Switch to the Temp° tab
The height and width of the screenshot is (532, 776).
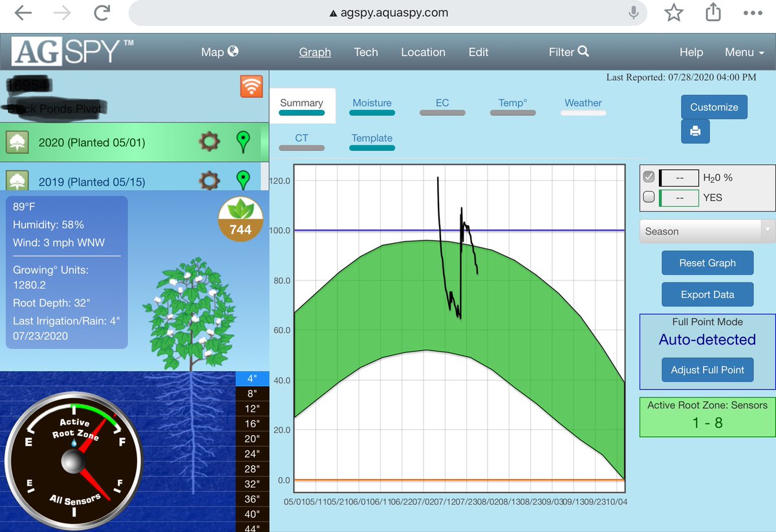(x=513, y=105)
